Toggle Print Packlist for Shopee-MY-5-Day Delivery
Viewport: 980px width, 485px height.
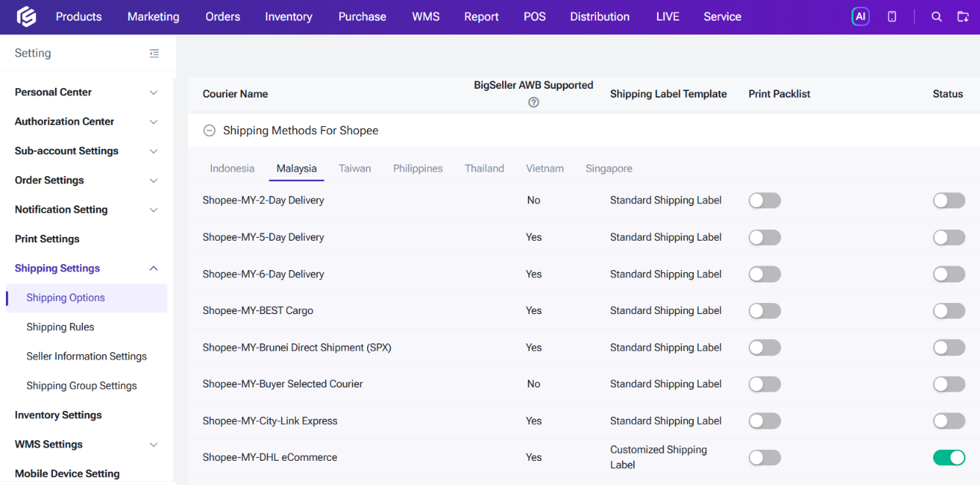765,237
